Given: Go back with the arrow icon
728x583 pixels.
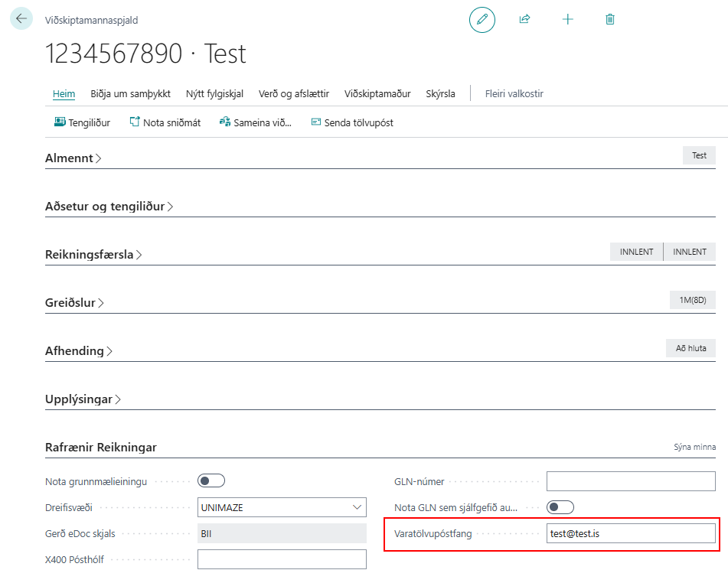Looking at the screenshot, I should pyautogui.click(x=21, y=18).
